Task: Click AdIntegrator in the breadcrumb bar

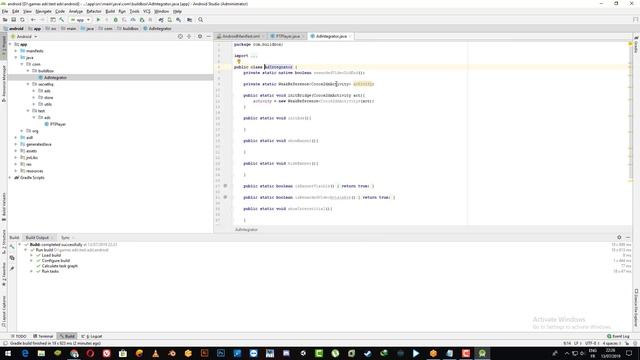Action: (x=157, y=29)
